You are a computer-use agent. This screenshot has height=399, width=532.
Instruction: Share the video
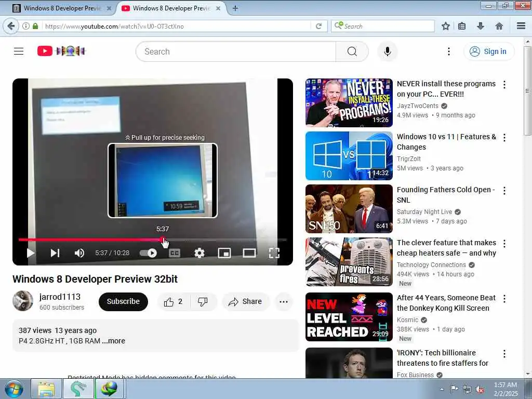[x=245, y=302]
